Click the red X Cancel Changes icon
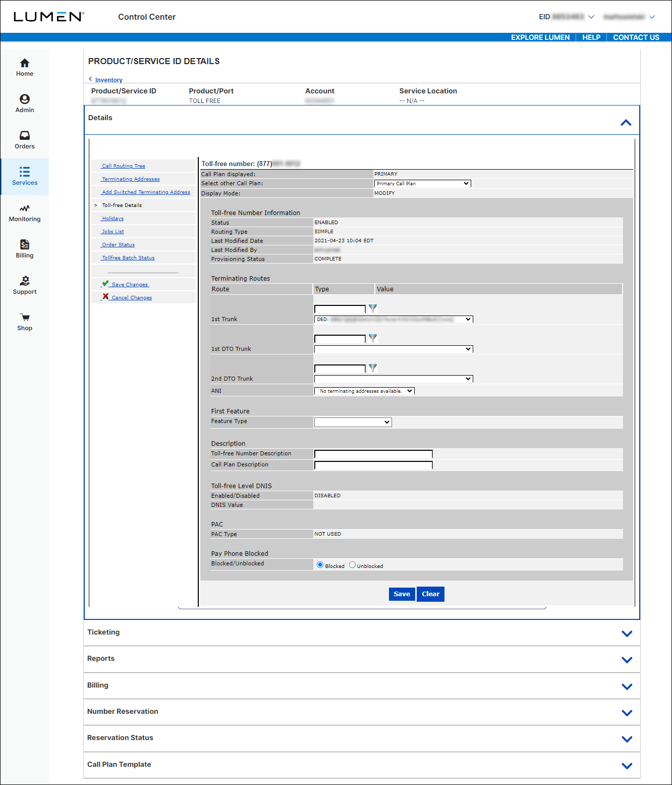Screen dimensions: 672x785 click(x=105, y=297)
